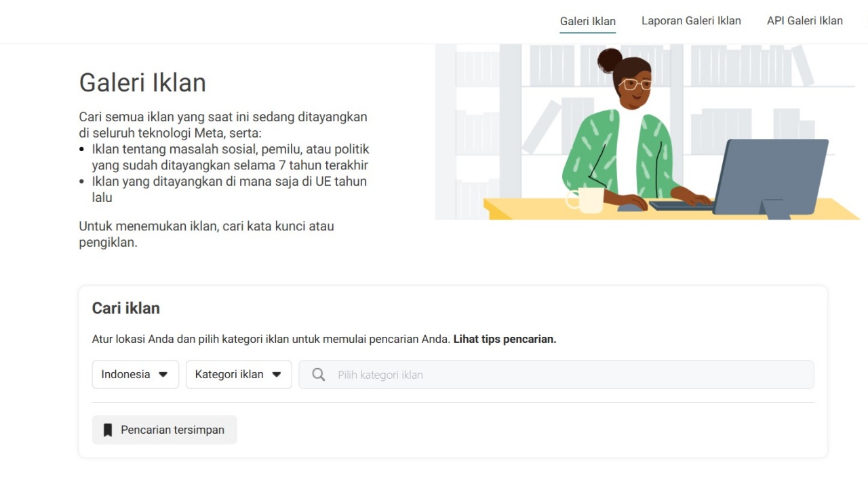This screenshot has height=488, width=868.
Task: Open Pencarian tersimpan
Action: (164, 429)
